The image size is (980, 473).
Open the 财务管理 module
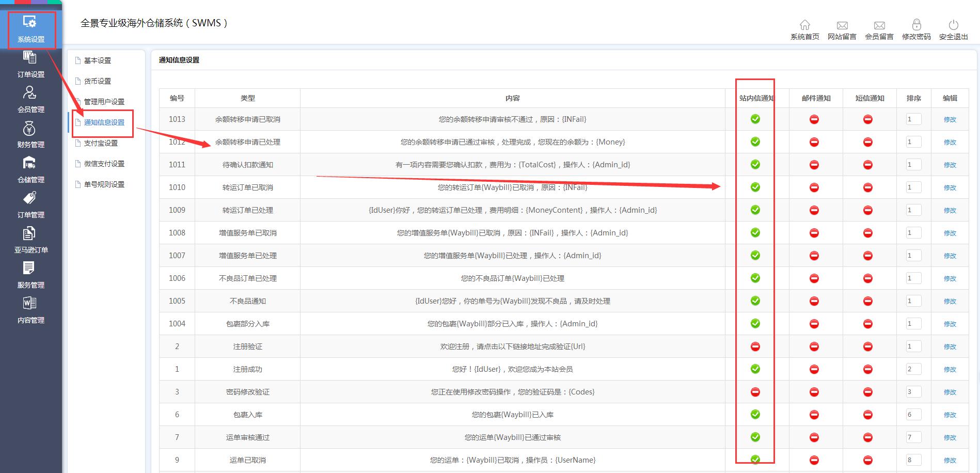(x=29, y=136)
